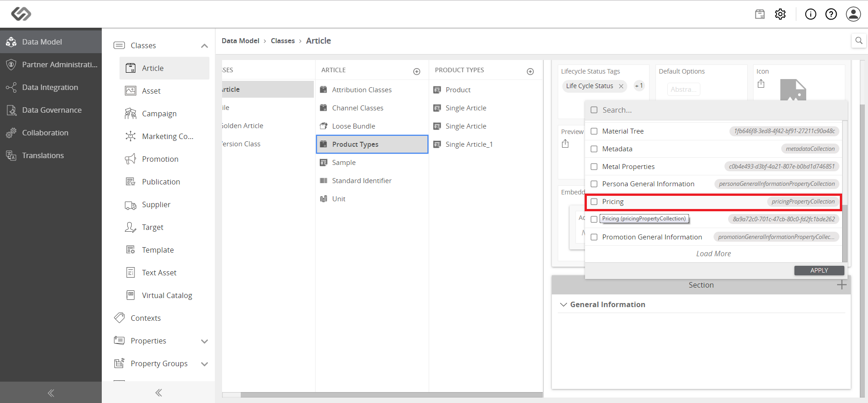Open Translations module

pos(51,155)
